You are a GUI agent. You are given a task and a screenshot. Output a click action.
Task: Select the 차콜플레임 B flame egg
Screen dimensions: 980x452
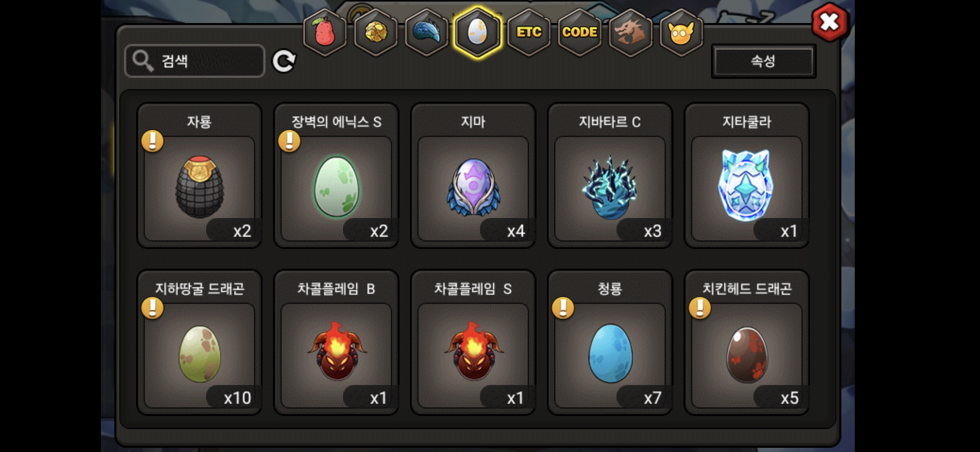pos(336,342)
